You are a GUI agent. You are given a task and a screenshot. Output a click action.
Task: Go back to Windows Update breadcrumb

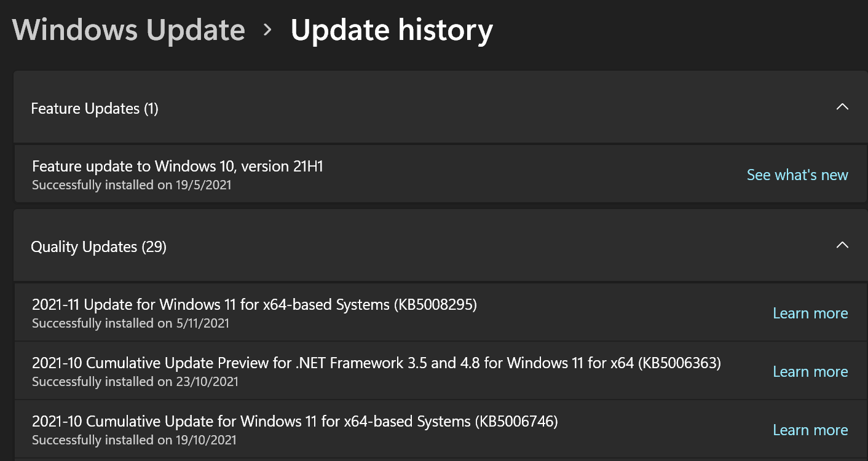tap(128, 30)
